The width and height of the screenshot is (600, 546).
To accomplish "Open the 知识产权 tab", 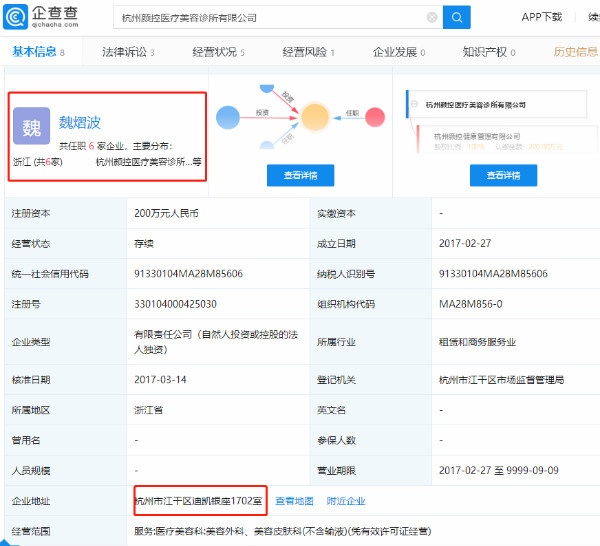I will pyautogui.click(x=489, y=52).
